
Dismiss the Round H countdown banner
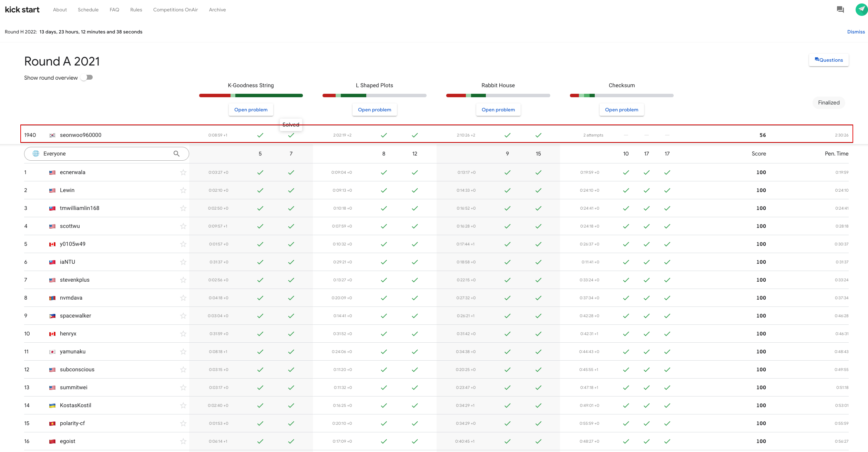(x=856, y=32)
